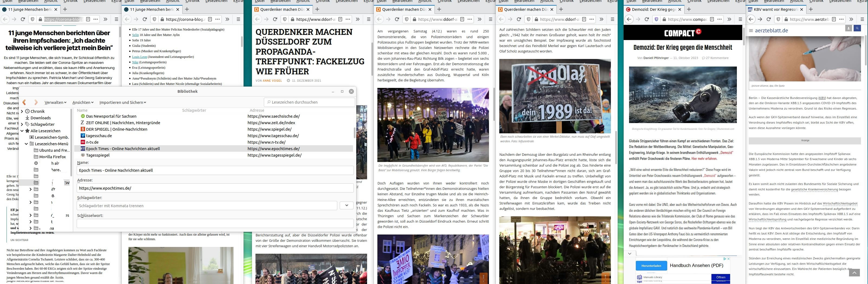
Task: Click the Bibliothek forward arrow
Action: tap(36, 102)
